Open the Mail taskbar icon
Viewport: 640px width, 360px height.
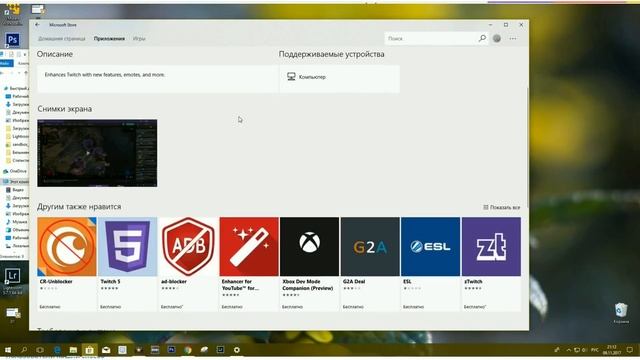pos(106,350)
